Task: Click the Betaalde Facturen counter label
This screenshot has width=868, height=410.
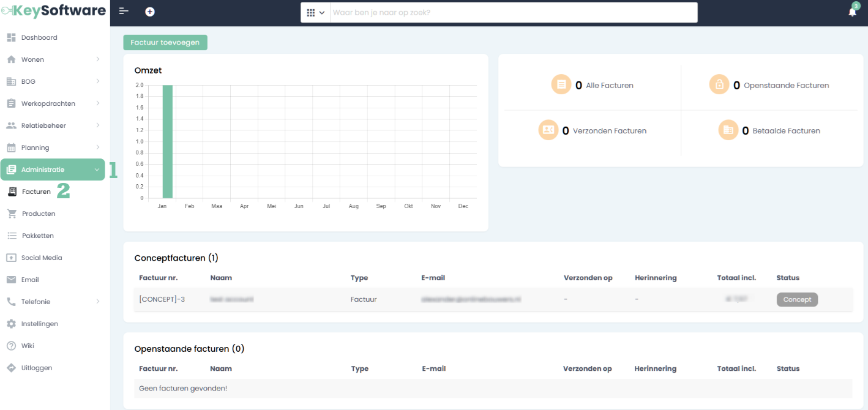Action: (786, 130)
